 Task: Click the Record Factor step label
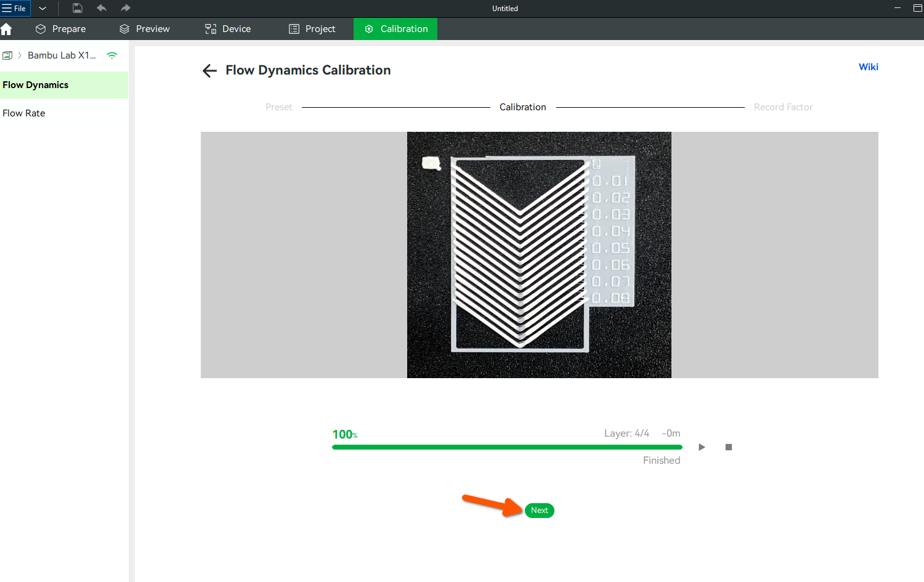tap(784, 107)
